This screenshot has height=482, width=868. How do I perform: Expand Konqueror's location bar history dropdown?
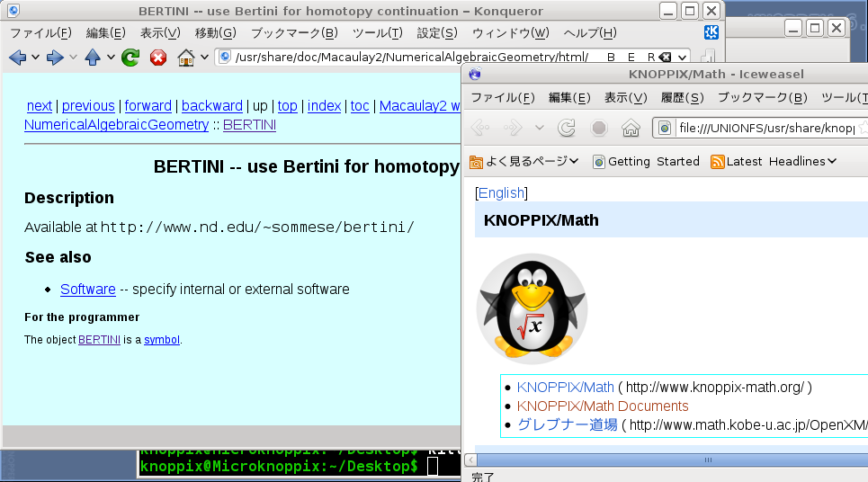coord(682,57)
